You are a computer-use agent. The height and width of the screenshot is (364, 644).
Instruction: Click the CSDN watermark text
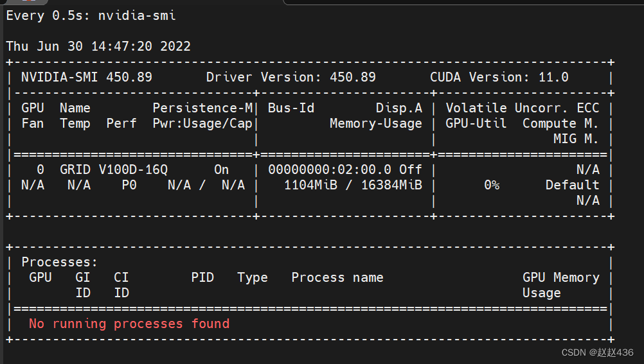[x=597, y=352]
